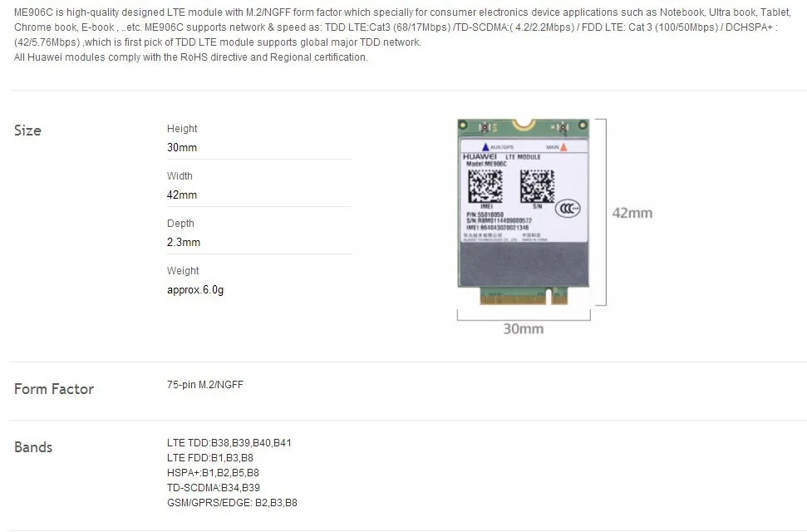807x532 pixels.
Task: Click the 'LTE TDD:B38,B39,B40,B41' line
Action: 229,443
